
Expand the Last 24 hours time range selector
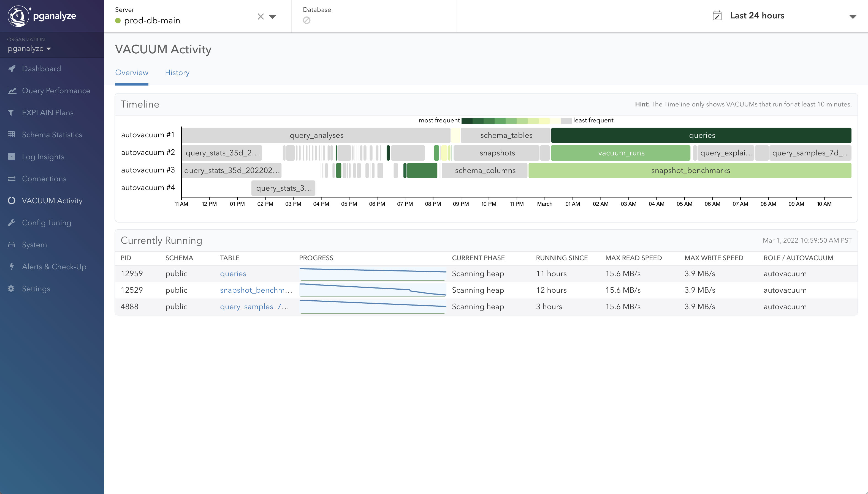point(757,15)
